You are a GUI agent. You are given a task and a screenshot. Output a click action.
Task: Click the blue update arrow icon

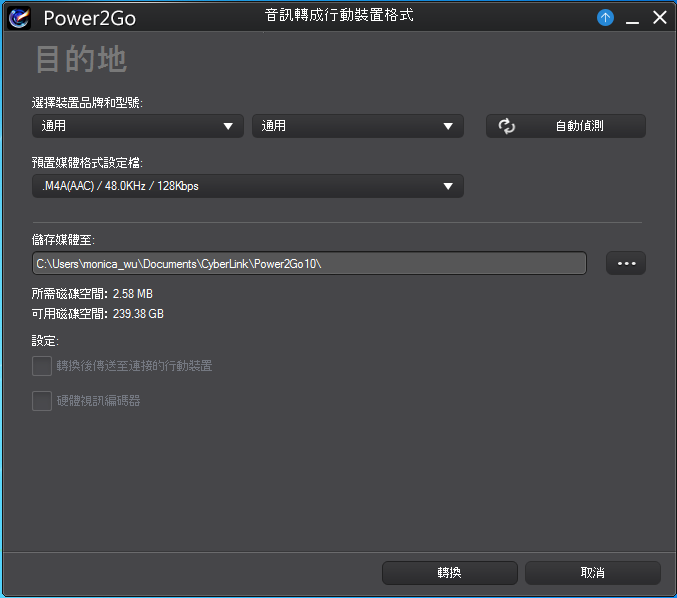605,18
